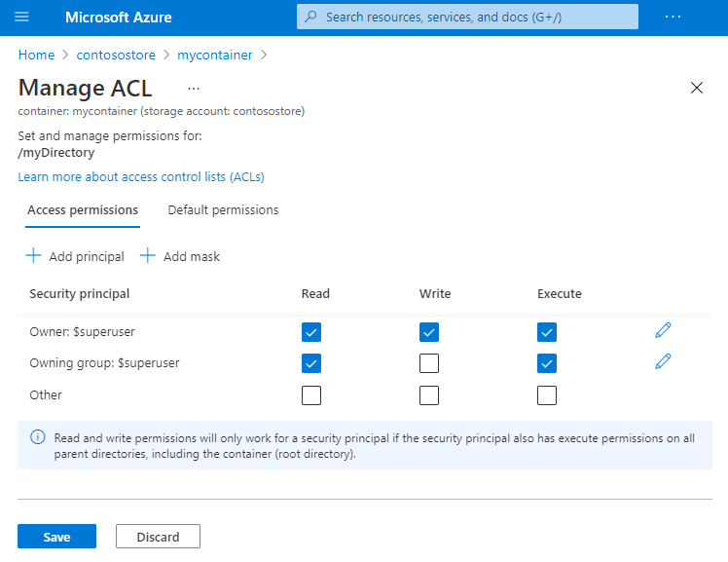Click the Add principal plus icon
The image size is (728, 562).
pos(33,256)
